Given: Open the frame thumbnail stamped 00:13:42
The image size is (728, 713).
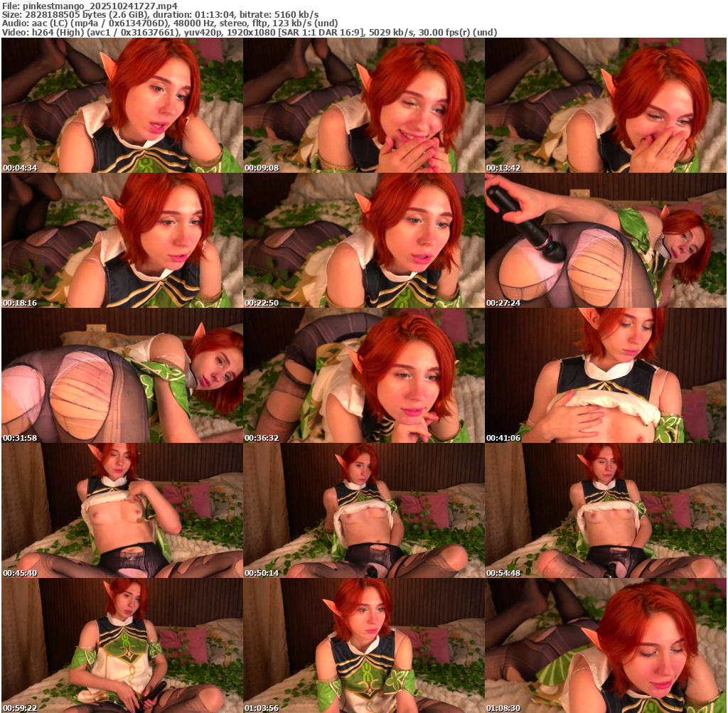Looking at the screenshot, I should click(606, 105).
